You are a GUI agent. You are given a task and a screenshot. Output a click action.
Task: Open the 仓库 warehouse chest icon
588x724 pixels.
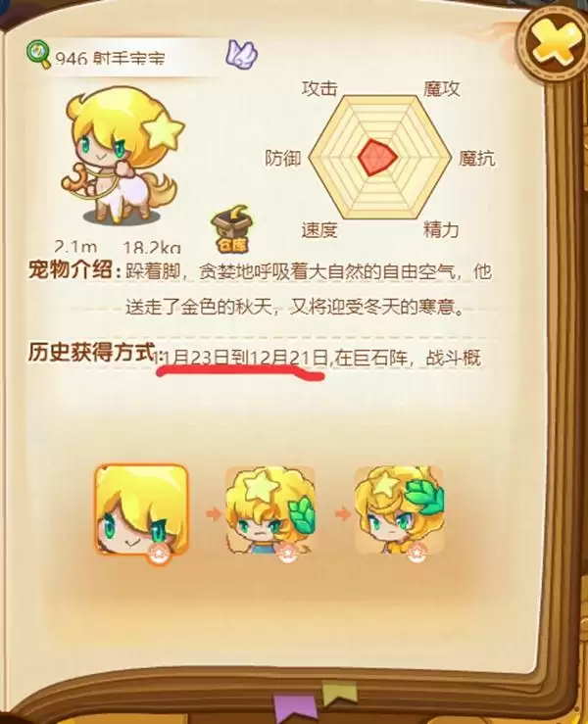pos(232,229)
